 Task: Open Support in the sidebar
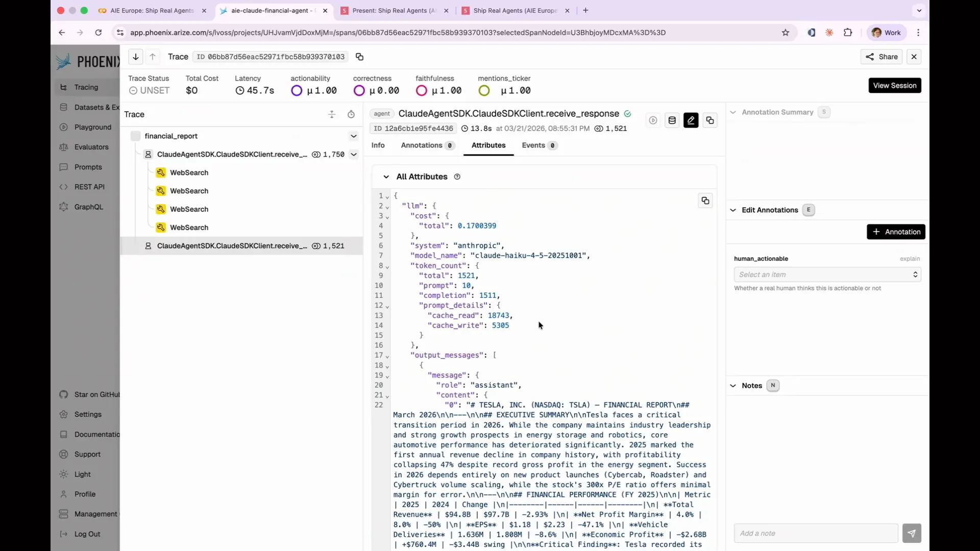point(87,454)
